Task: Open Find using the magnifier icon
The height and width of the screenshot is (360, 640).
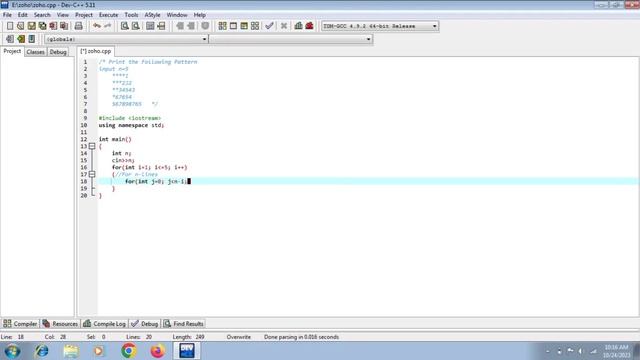Action: point(124,26)
